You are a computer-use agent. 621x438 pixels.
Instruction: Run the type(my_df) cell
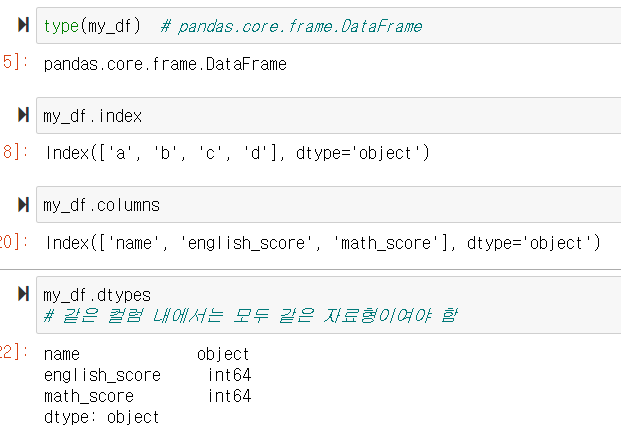pos(24,25)
